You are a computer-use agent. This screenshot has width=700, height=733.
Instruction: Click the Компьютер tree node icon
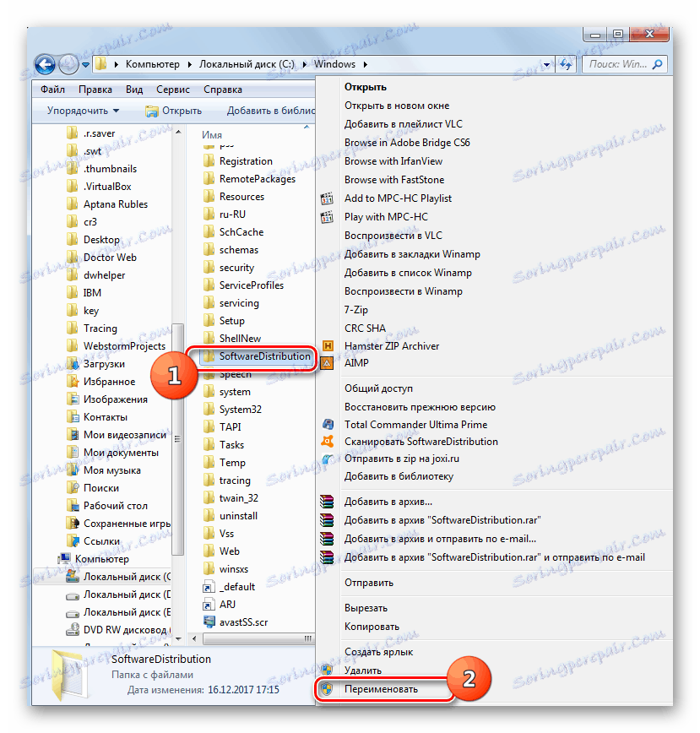(x=63, y=559)
